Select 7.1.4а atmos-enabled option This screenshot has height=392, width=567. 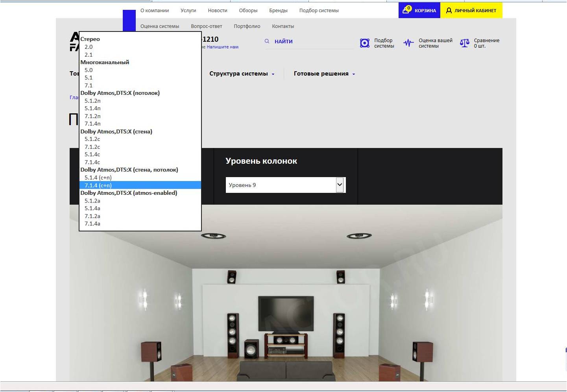(x=140, y=224)
